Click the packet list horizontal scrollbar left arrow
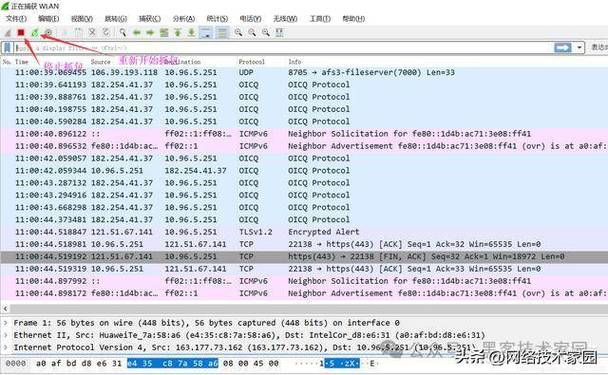Viewport: 608px width, 375px height. coord(5,309)
